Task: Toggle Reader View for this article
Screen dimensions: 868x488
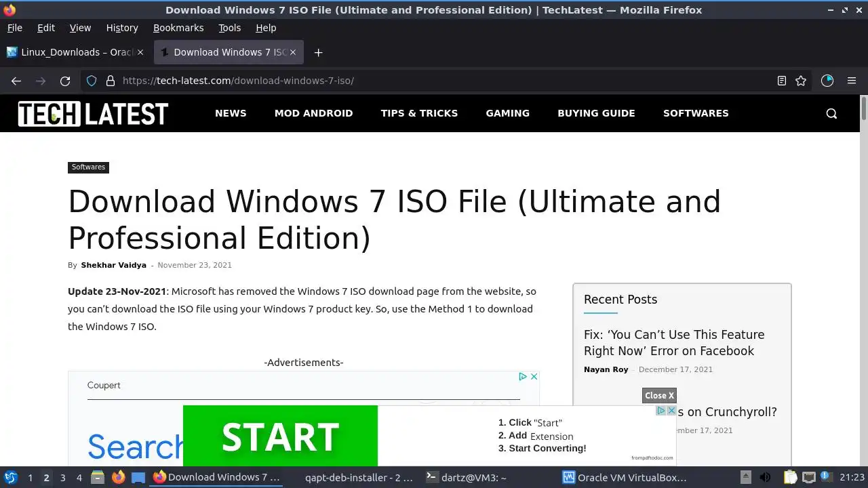Action: tap(782, 81)
